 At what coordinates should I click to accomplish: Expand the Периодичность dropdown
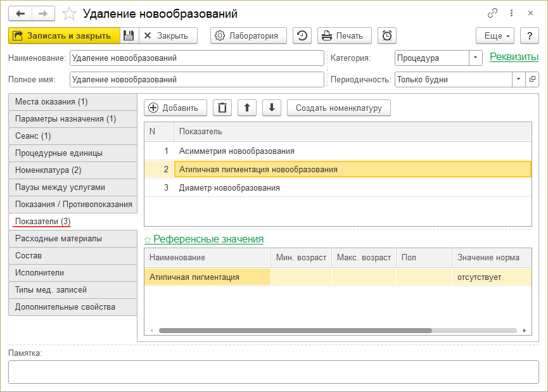click(x=518, y=79)
